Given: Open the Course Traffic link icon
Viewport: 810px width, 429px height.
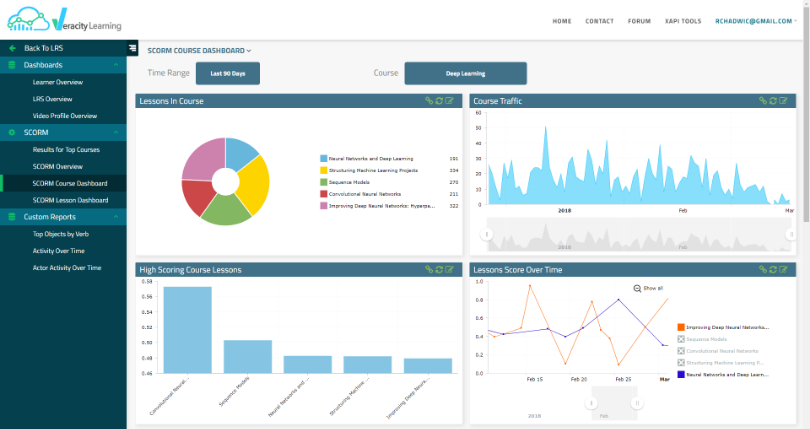Looking at the screenshot, I should (x=763, y=101).
